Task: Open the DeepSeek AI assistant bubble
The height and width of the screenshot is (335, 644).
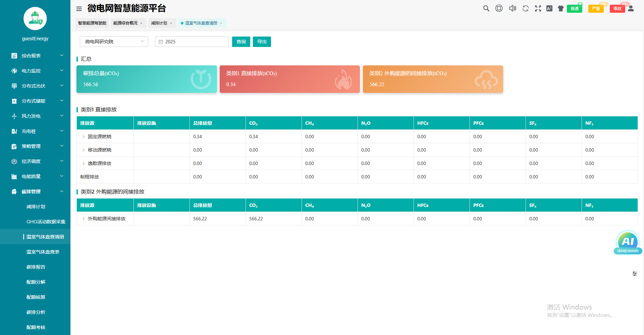Action: 628,243
